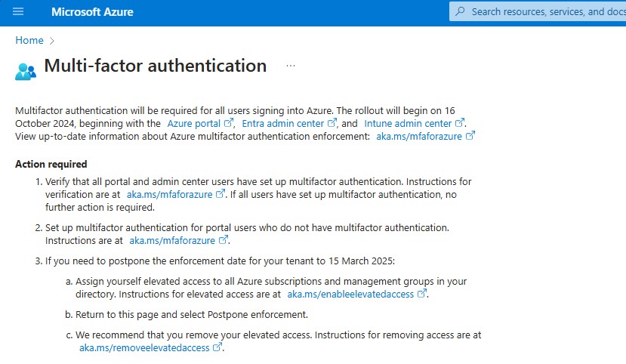Open the Intune admin center link
The height and width of the screenshot is (364, 626).
[408, 123]
